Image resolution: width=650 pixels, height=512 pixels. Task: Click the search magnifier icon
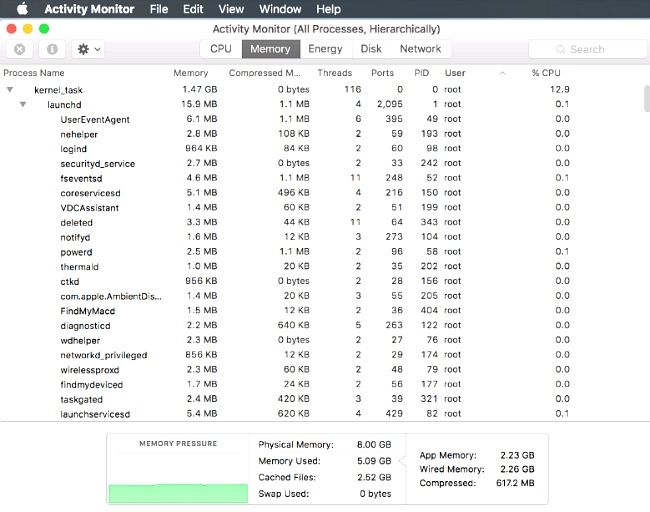pos(560,49)
